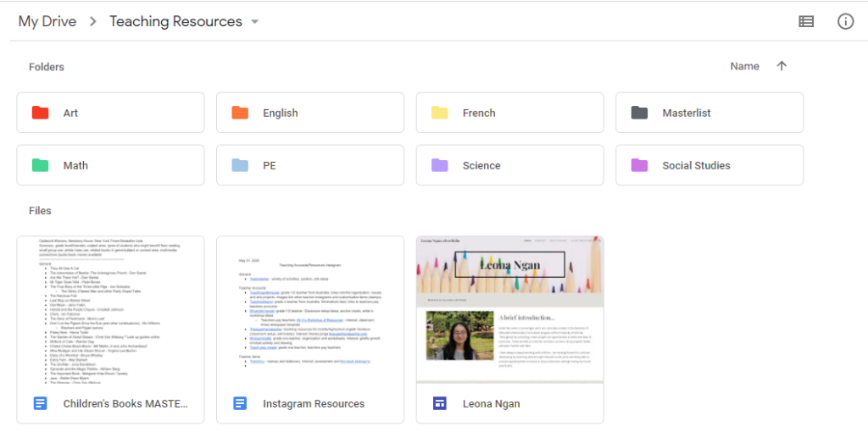The height and width of the screenshot is (432, 868).
Task: Click the Children's Books MASTE... file name
Action: 125,404
